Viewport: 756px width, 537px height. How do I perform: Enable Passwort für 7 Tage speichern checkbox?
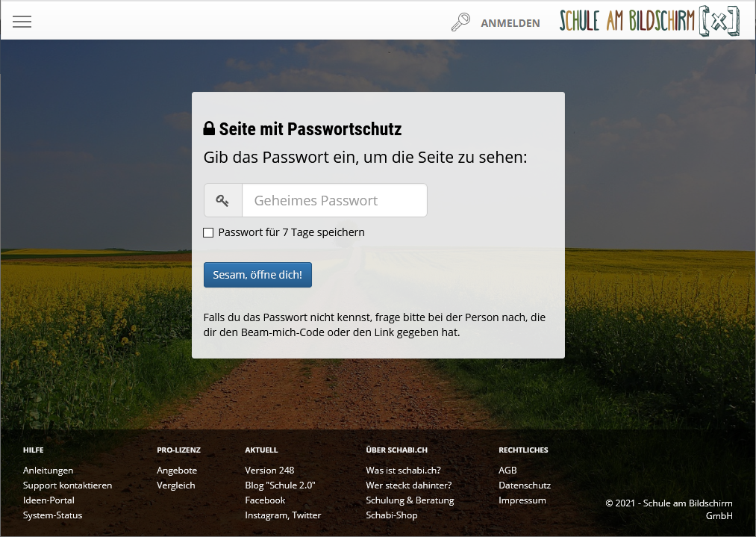pos(208,232)
